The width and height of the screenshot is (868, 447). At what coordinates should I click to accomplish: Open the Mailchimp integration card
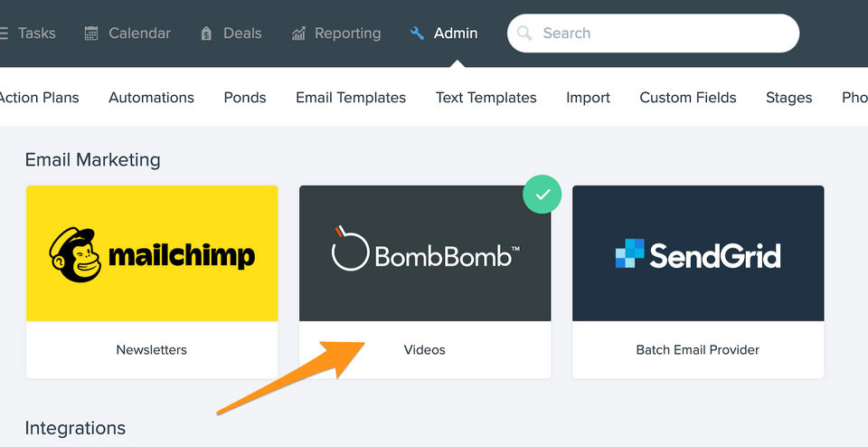pyautogui.click(x=152, y=282)
